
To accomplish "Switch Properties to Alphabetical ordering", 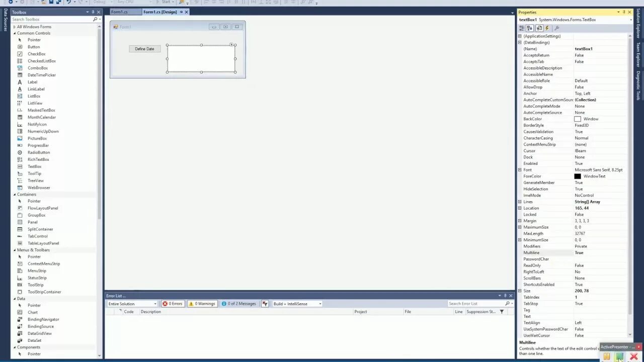I will tap(530, 28).
